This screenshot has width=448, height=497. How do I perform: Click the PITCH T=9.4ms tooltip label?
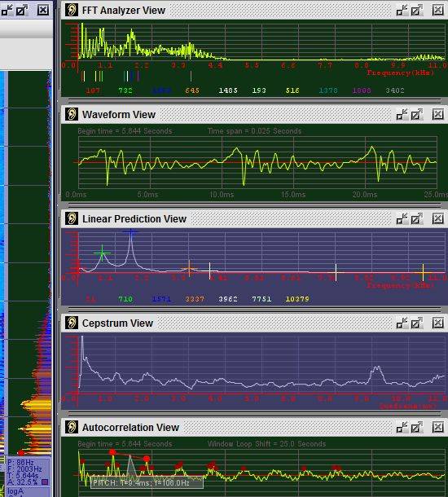click(147, 482)
